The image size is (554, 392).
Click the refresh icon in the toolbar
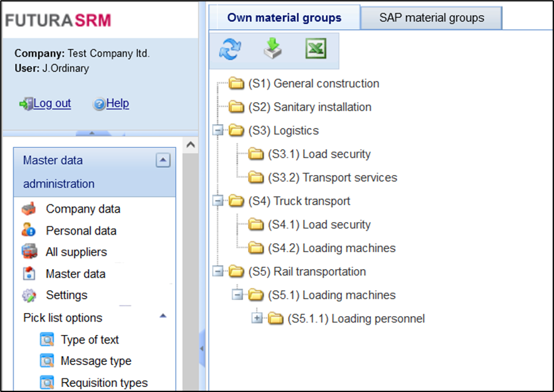(x=230, y=50)
